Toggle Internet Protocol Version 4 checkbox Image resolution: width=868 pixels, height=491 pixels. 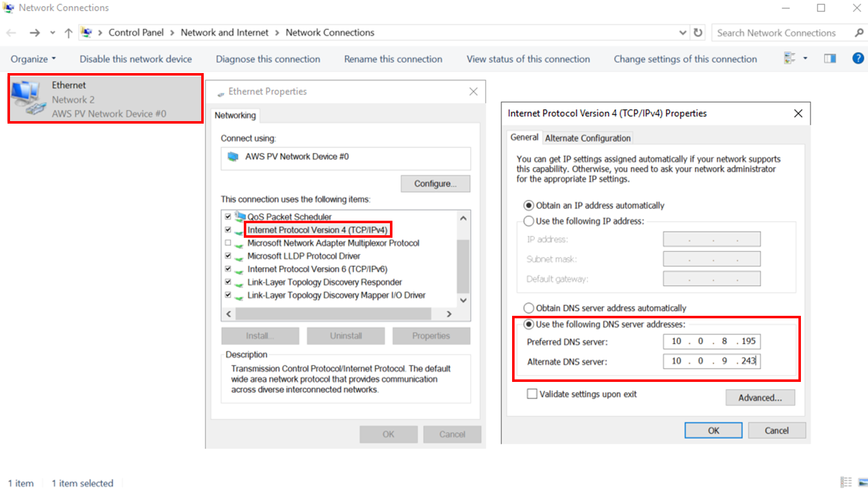tap(228, 230)
